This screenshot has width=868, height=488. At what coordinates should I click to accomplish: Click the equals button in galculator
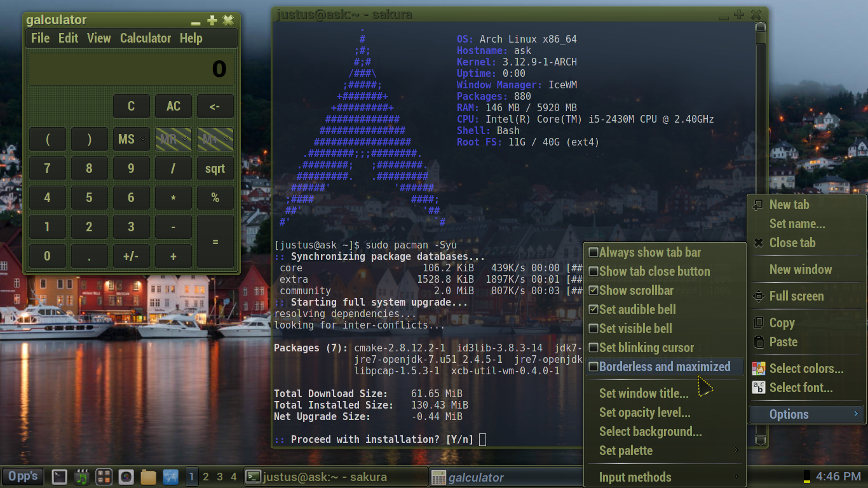click(215, 241)
